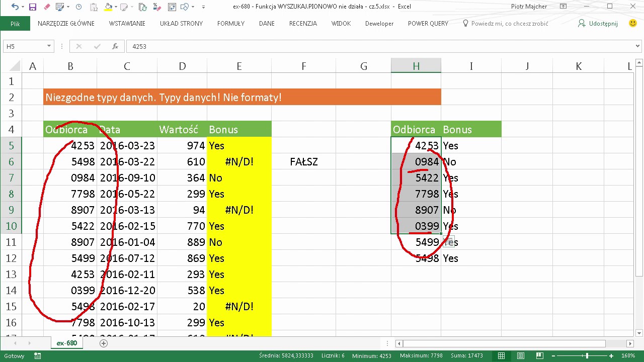Click the Udostępnij share button
The height and width of the screenshot is (362, 644).
598,24
